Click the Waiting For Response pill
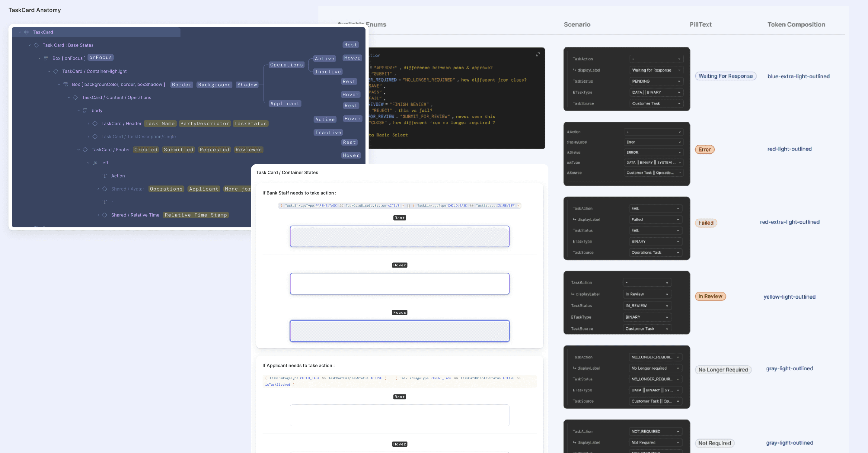868x453 pixels. (x=726, y=76)
